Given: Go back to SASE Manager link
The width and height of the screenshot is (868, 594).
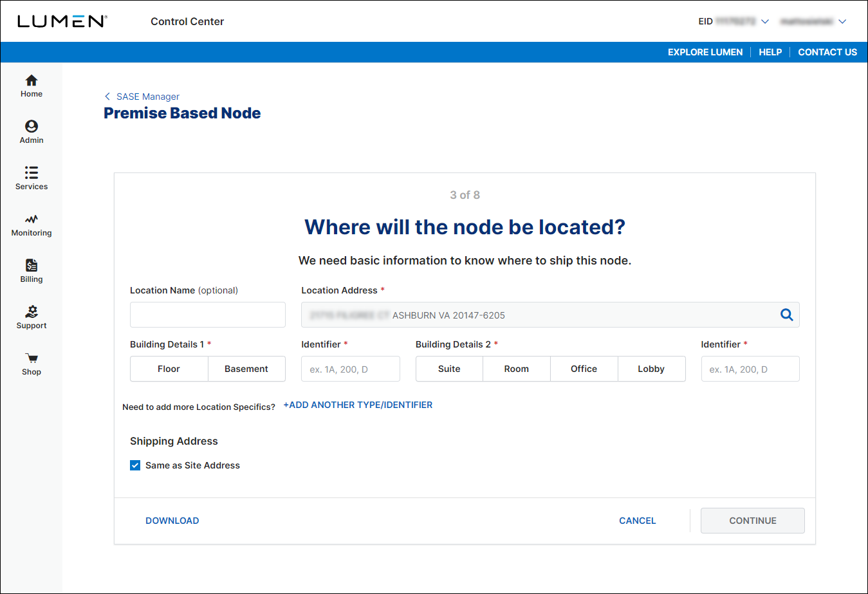Looking at the screenshot, I should (x=148, y=97).
